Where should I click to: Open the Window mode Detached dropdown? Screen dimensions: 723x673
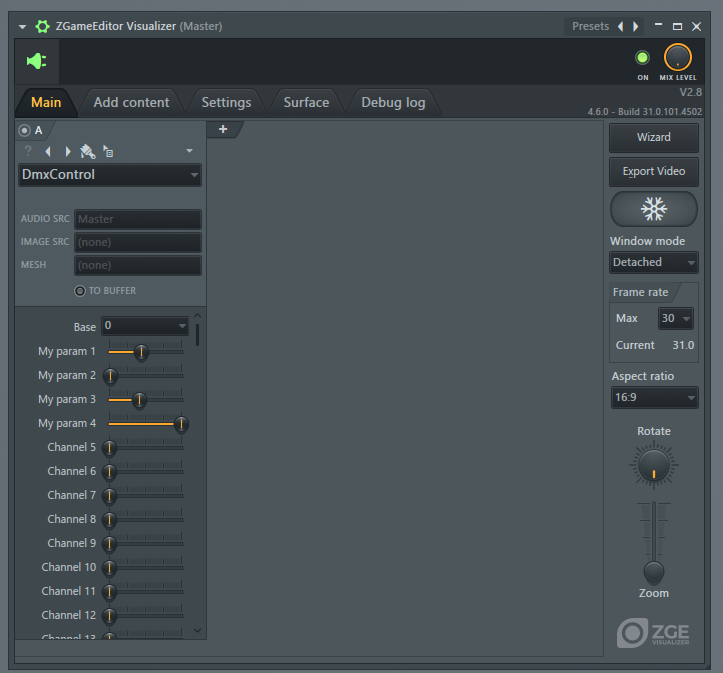(x=653, y=262)
